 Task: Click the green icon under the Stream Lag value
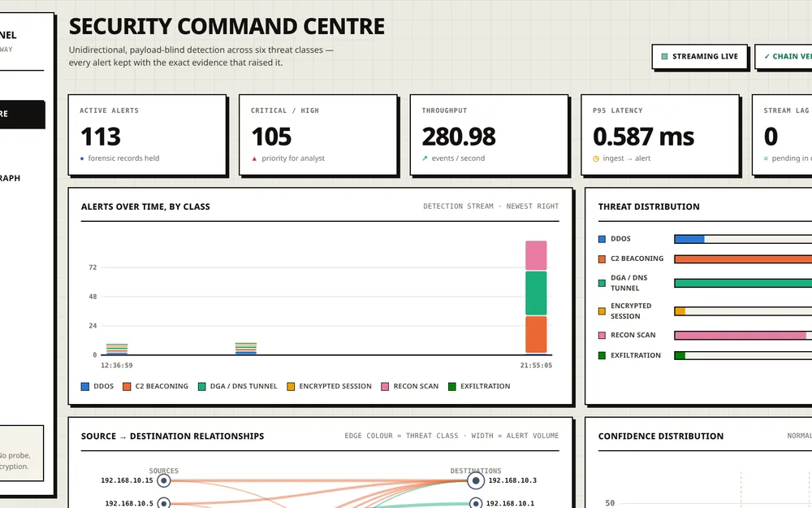click(x=766, y=158)
